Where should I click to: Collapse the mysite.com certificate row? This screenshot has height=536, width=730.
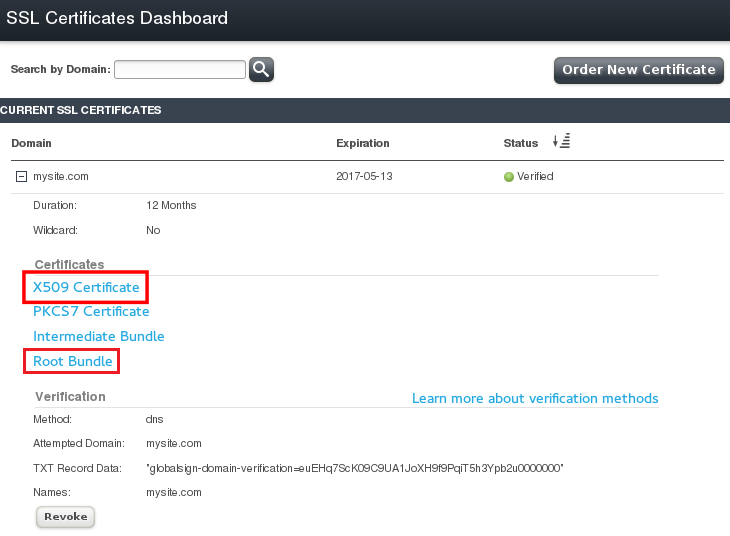20,177
